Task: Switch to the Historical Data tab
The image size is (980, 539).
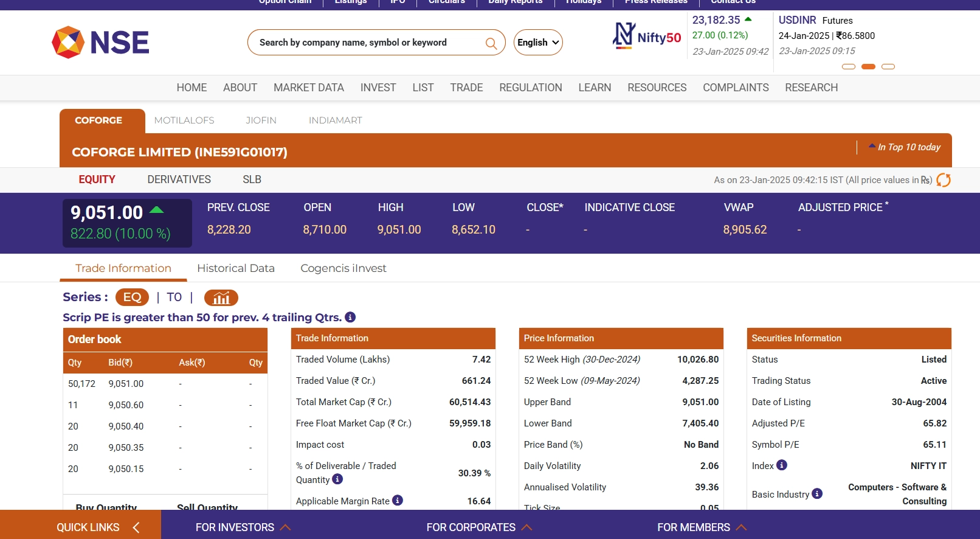Action: coord(236,268)
